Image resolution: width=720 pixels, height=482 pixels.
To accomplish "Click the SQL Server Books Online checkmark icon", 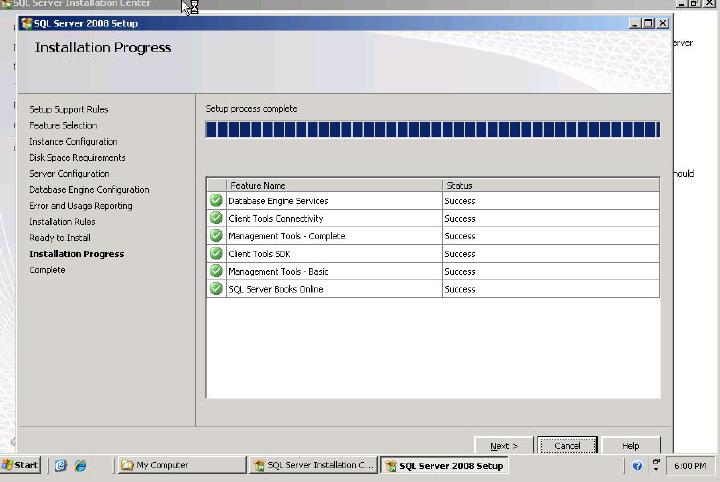I will click(x=216, y=289).
